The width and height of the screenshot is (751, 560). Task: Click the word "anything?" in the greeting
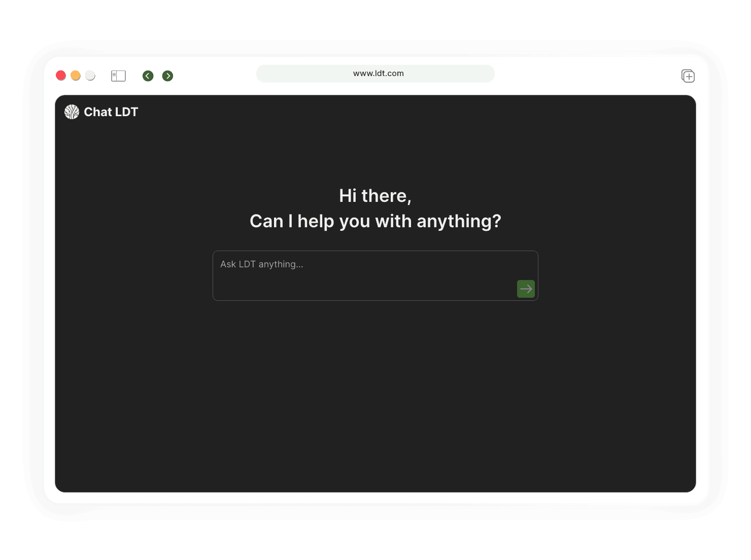click(x=458, y=221)
